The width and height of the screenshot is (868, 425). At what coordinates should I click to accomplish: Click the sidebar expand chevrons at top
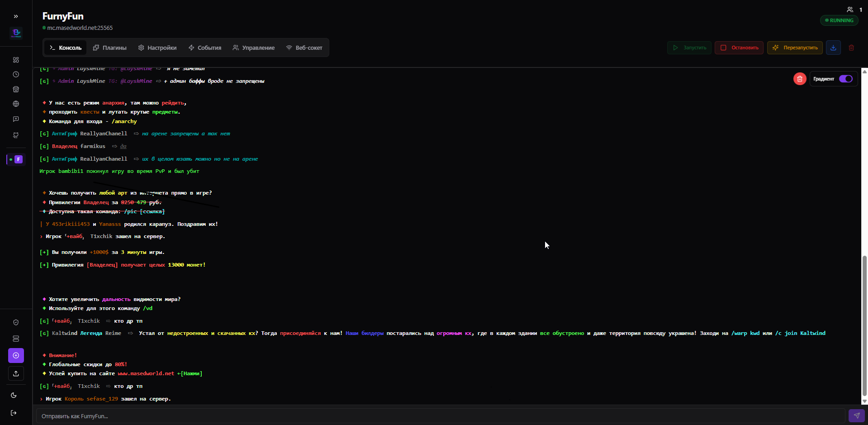click(16, 16)
